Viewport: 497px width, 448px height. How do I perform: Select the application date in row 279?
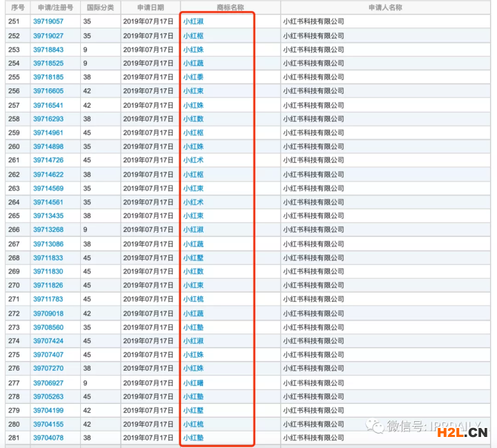pyautogui.click(x=148, y=411)
